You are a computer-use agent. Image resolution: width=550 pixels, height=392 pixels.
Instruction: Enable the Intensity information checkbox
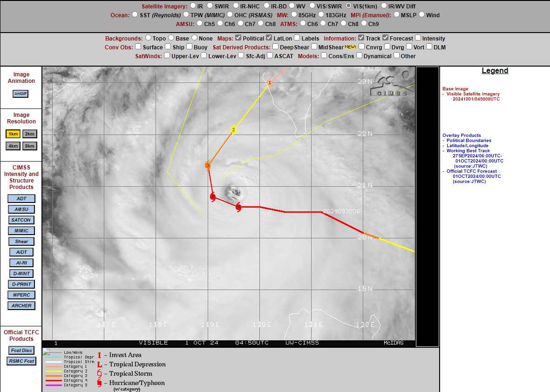[418, 38]
